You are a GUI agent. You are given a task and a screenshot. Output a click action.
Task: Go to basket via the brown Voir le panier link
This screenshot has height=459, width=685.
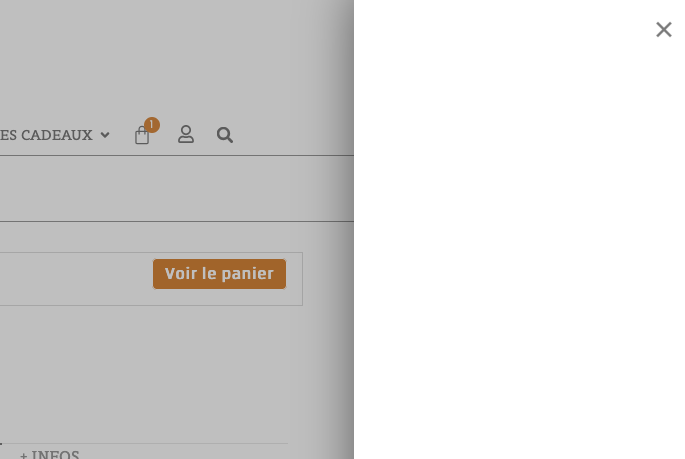pos(219,274)
